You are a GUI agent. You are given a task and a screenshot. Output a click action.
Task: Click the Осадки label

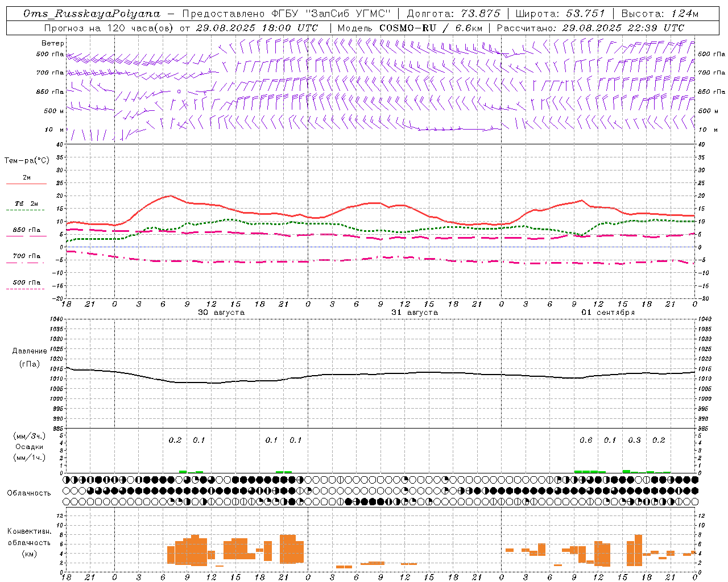click(x=29, y=447)
